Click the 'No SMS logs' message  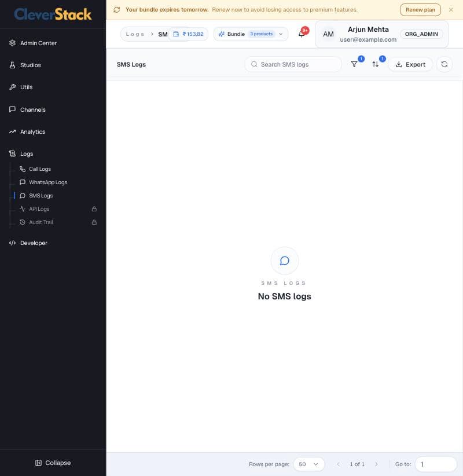(285, 296)
